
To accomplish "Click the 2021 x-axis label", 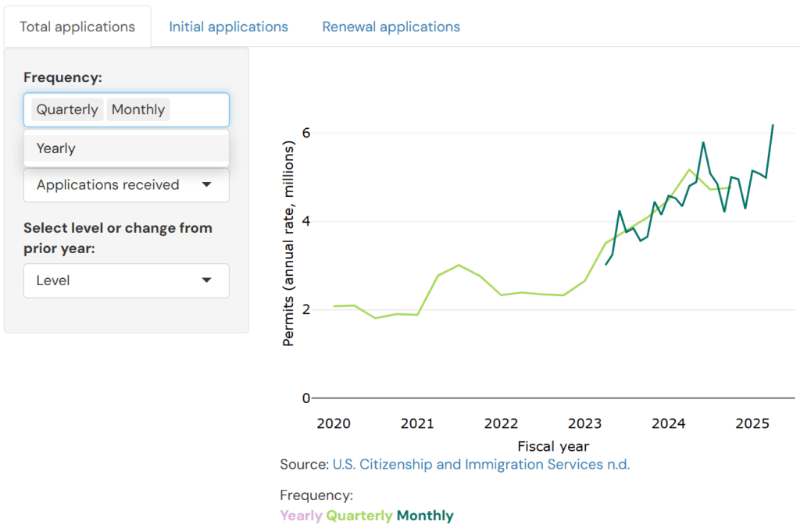I will [x=417, y=423].
